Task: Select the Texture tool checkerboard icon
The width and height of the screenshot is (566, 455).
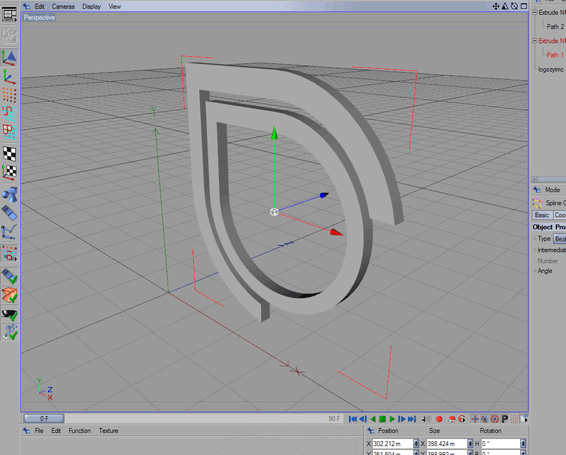Action: (9, 154)
